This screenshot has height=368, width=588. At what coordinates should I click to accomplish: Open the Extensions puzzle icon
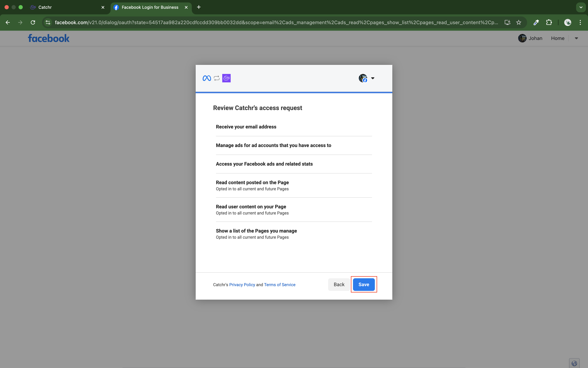click(549, 22)
